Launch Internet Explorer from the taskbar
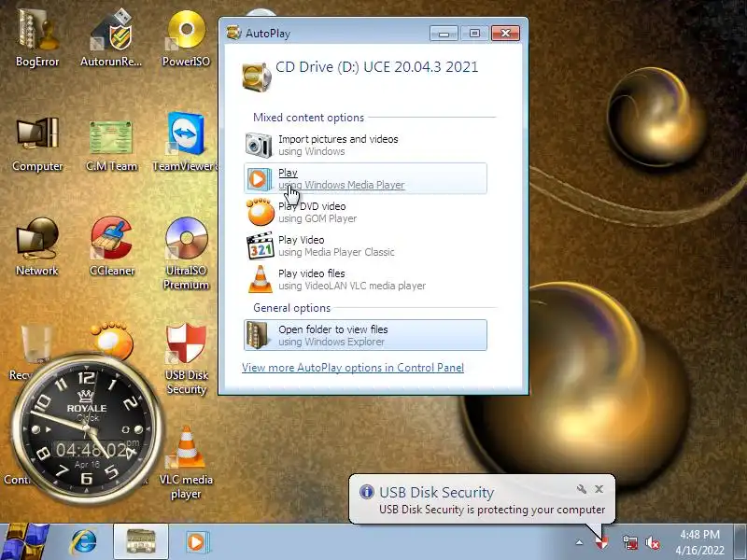The height and width of the screenshot is (560, 747). pyautogui.click(x=83, y=542)
